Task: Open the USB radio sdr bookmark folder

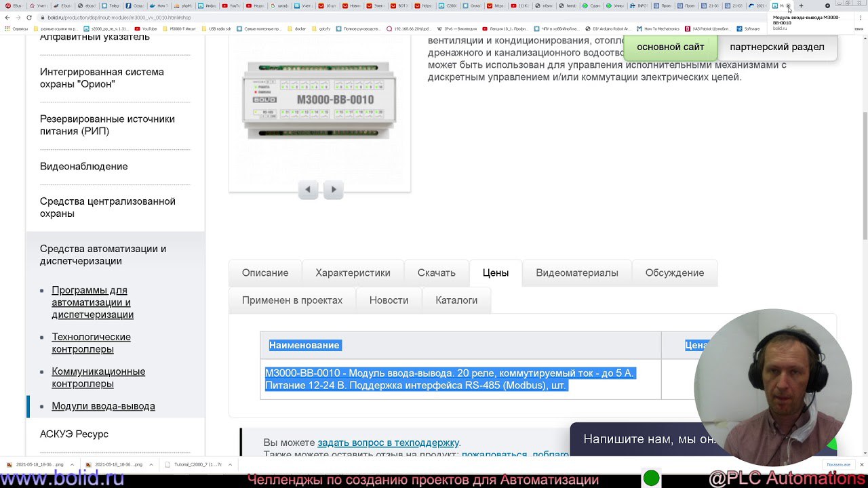Action: tap(218, 29)
